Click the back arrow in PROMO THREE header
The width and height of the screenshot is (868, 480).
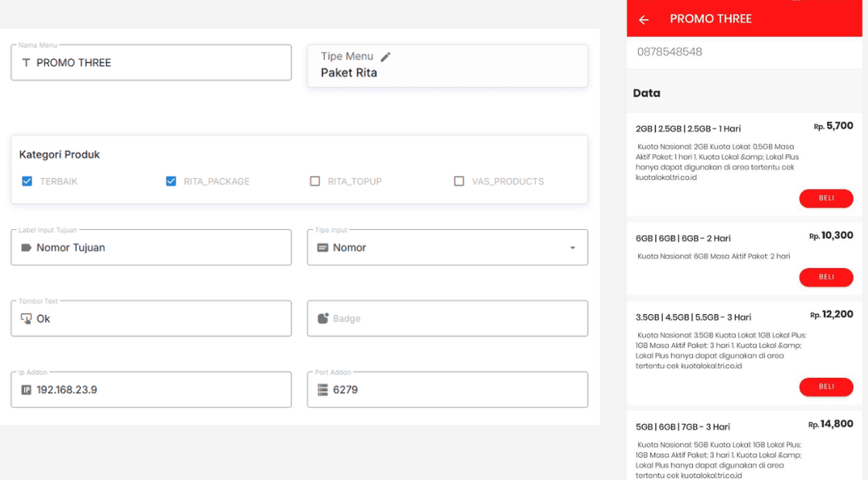click(643, 19)
